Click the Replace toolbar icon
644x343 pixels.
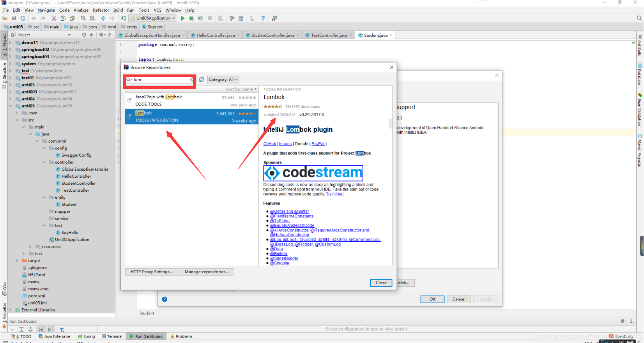[x=92, y=18]
